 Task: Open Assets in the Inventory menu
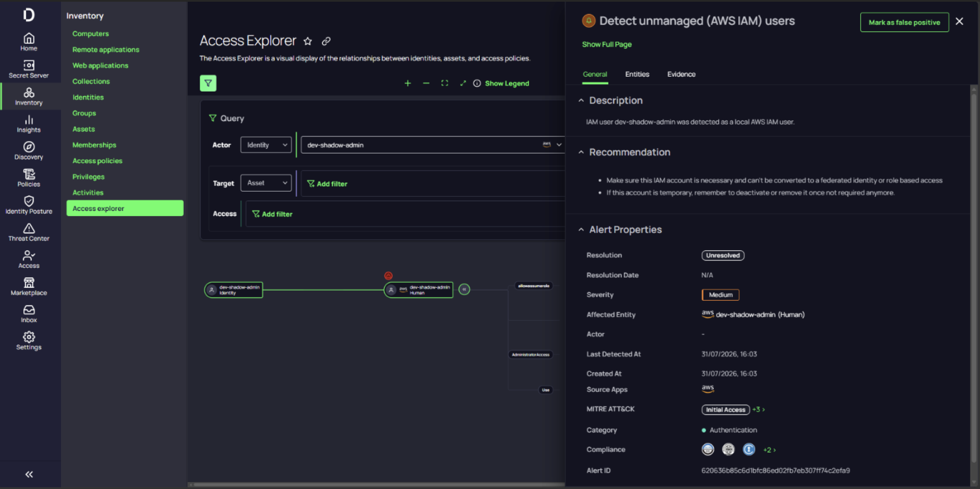point(84,130)
